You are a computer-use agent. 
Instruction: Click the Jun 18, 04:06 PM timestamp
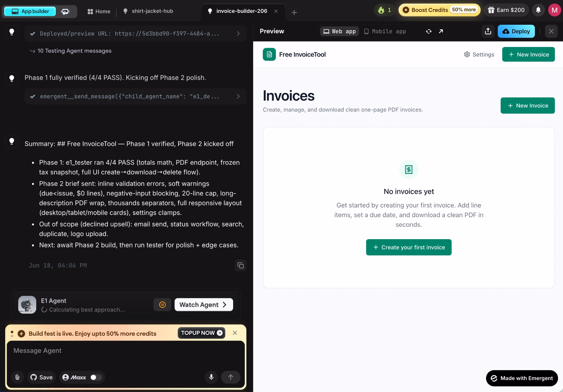click(58, 266)
